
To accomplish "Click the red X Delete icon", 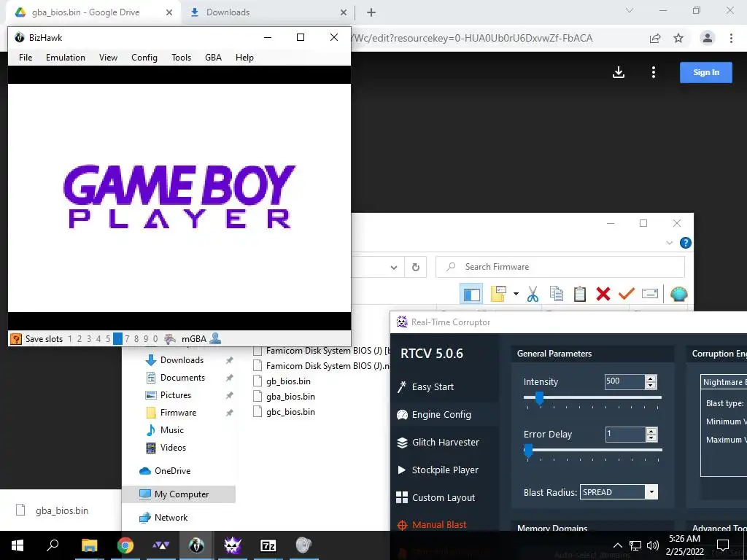I will [x=603, y=294].
